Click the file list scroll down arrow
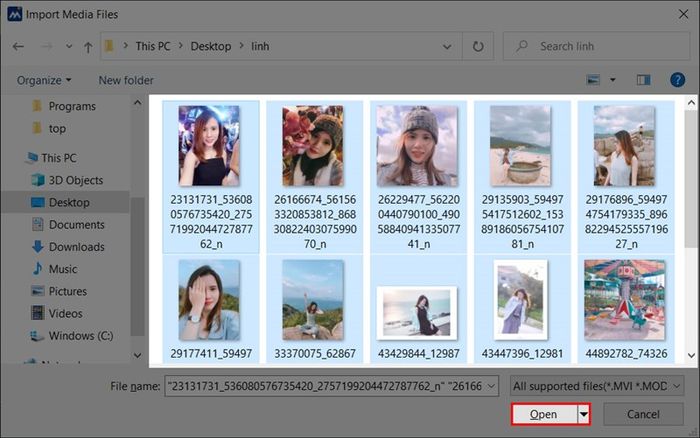 [x=692, y=355]
